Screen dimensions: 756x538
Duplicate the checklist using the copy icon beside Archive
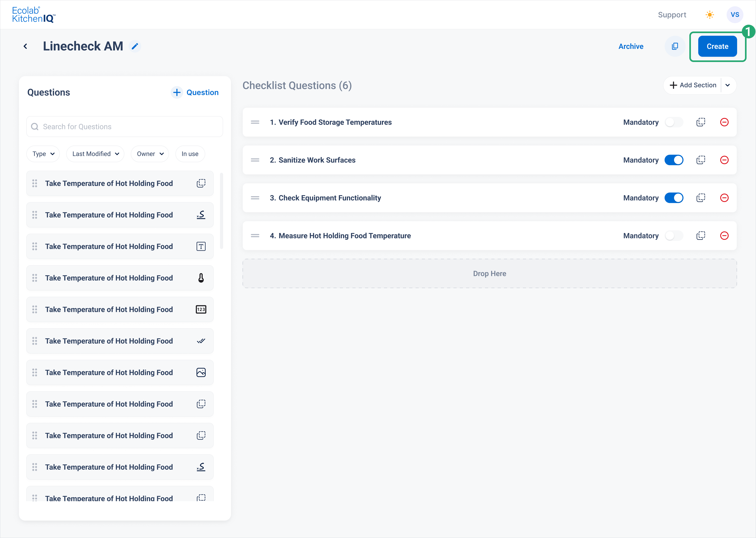click(675, 46)
